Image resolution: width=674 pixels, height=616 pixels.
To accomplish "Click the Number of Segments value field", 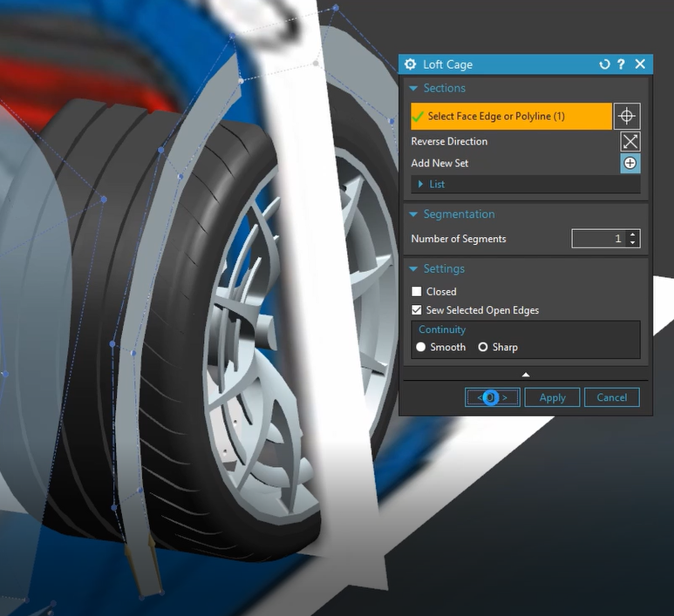I will point(600,239).
